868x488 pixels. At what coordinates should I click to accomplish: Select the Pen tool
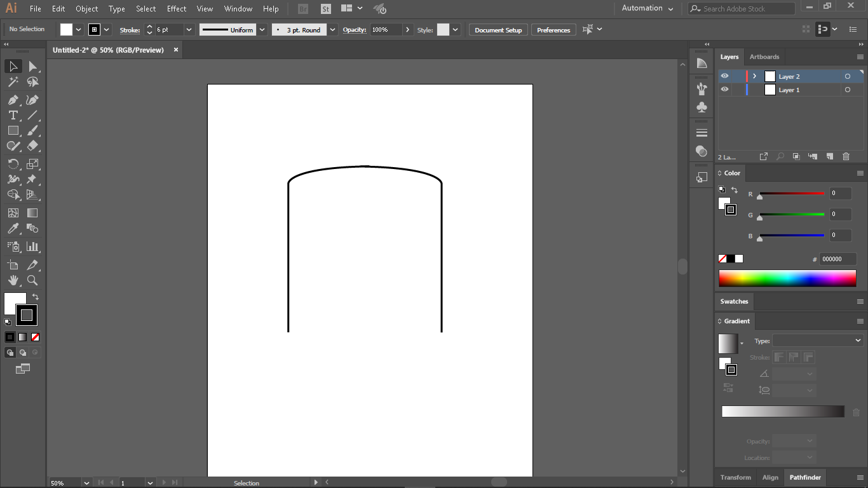13,100
